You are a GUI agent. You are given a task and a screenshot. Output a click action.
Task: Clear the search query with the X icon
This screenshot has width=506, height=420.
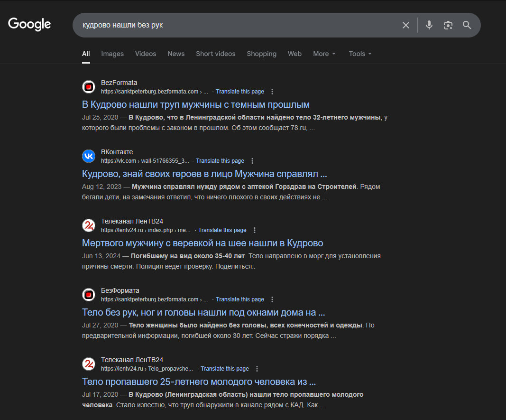click(x=406, y=25)
